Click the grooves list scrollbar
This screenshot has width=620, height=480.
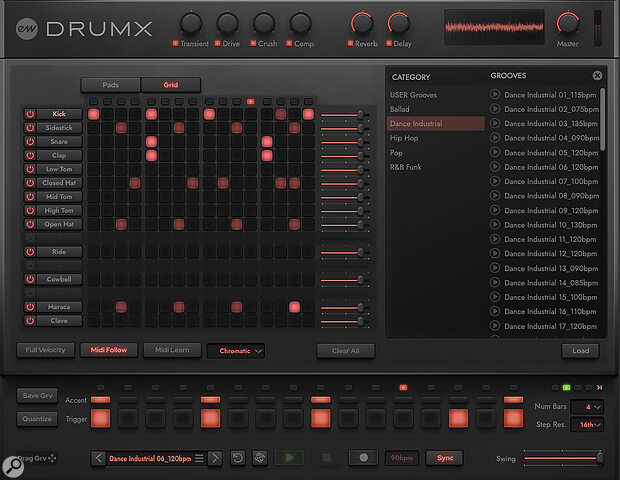click(x=603, y=119)
